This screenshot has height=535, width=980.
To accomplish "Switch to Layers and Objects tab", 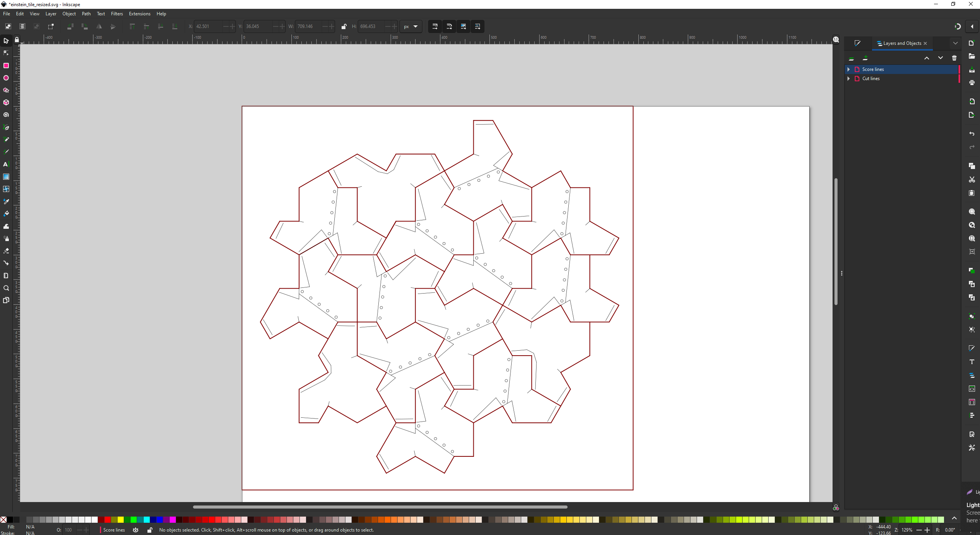I will pos(901,43).
